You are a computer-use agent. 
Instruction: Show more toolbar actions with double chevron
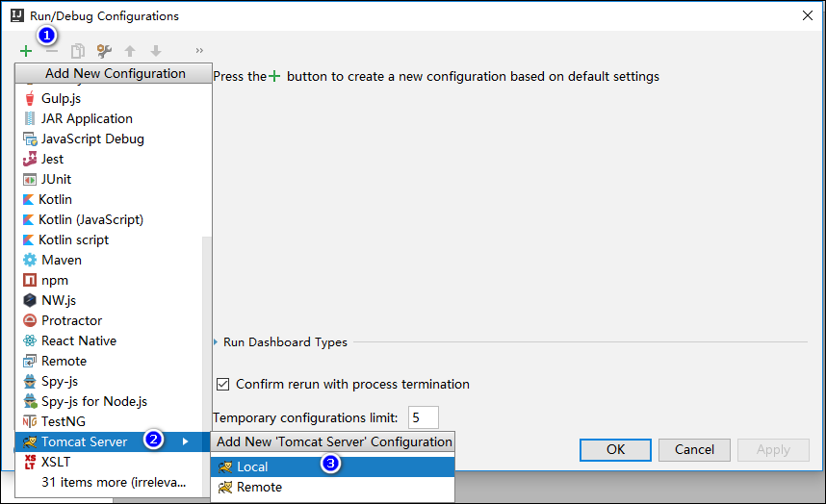point(199,51)
